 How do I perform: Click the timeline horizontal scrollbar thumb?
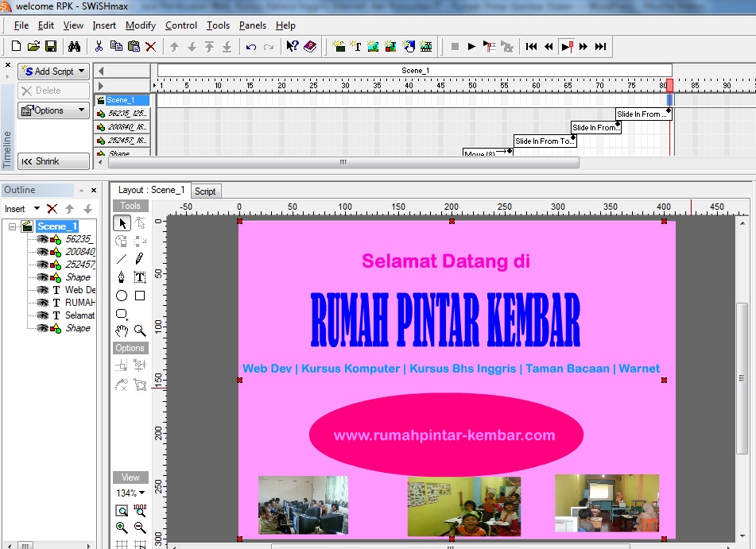pyautogui.click(x=343, y=162)
